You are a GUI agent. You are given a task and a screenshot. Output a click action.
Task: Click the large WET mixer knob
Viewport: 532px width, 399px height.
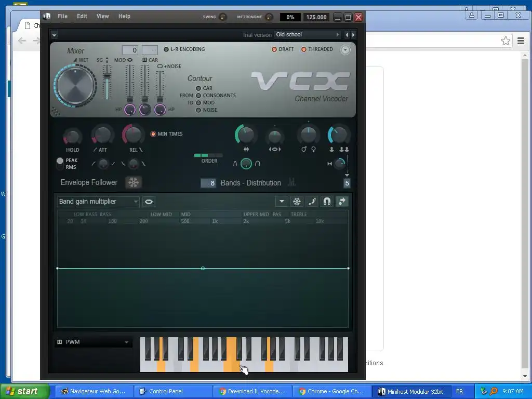75,86
